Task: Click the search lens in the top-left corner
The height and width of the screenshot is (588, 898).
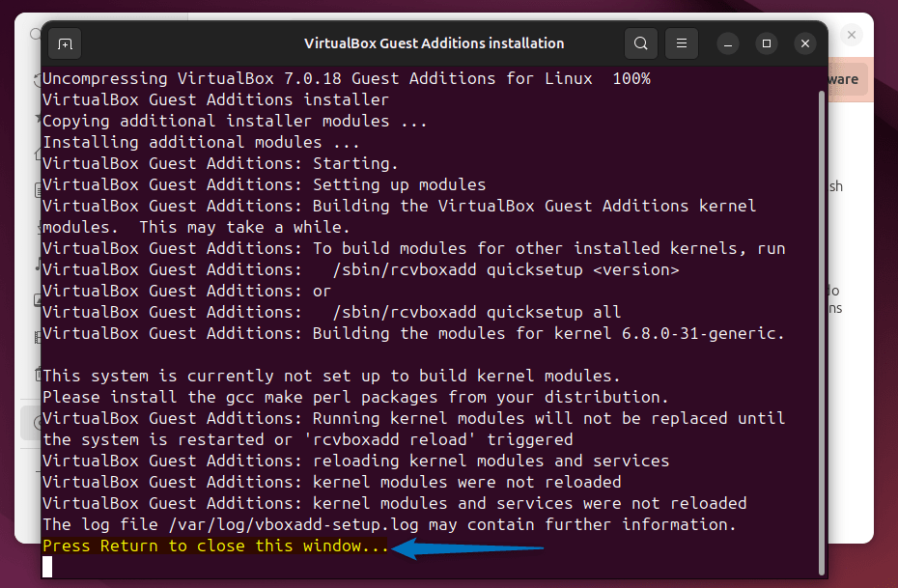Action: point(35,32)
